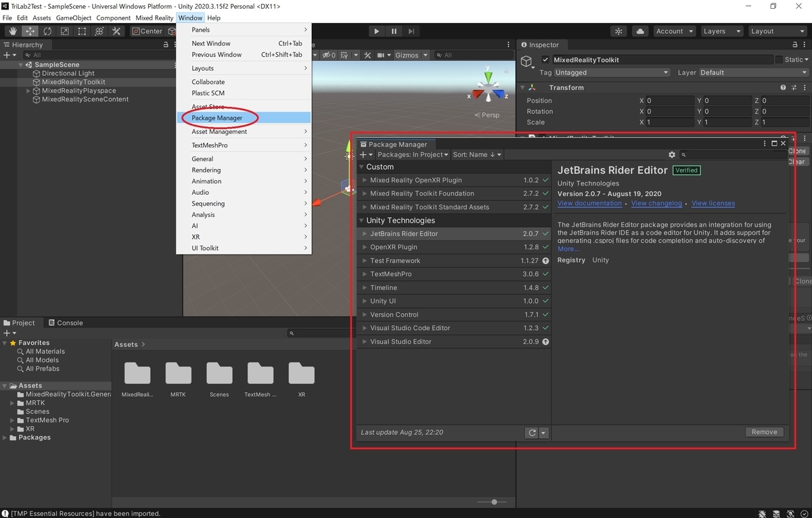Click the Remove package button

[x=765, y=432]
